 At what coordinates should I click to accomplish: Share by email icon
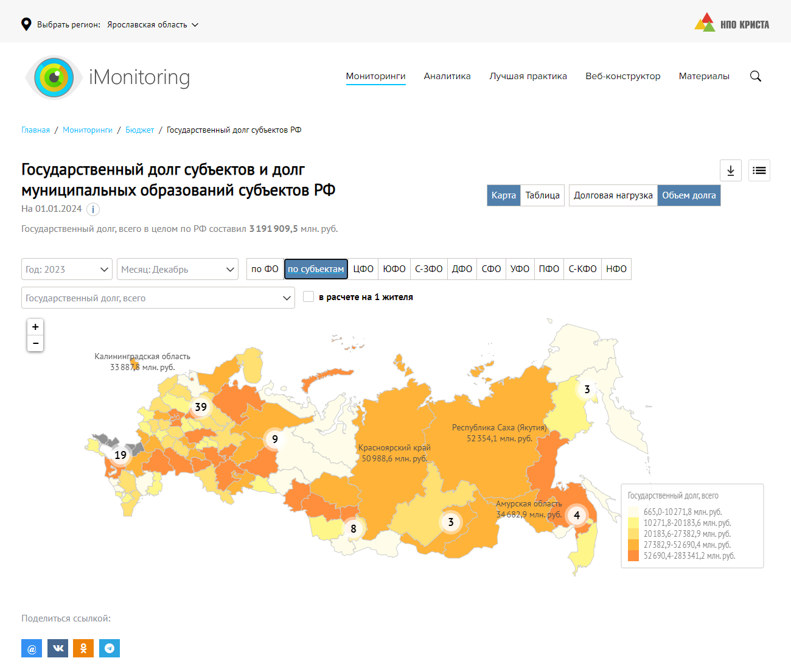32,648
